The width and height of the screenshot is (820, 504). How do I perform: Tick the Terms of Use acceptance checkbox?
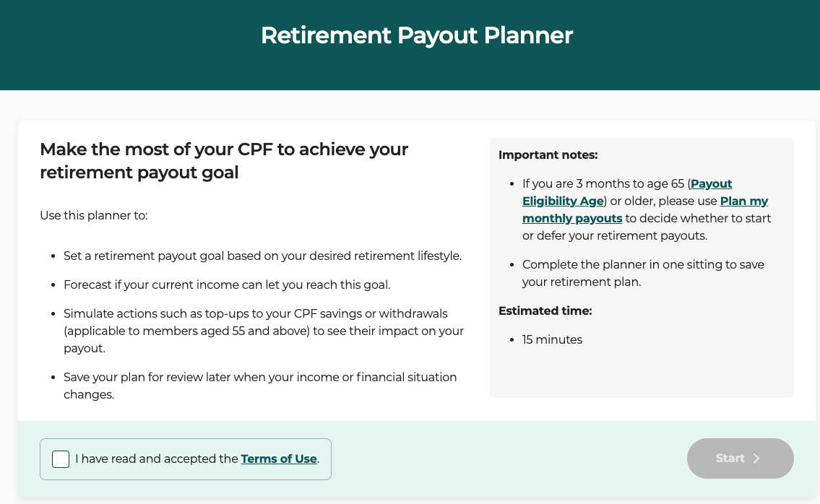pyautogui.click(x=61, y=459)
